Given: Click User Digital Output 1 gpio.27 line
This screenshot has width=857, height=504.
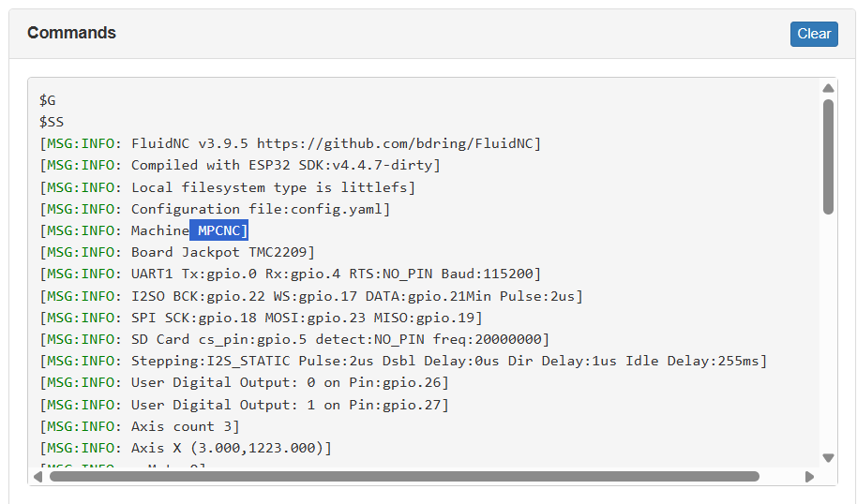Looking at the screenshot, I should click(244, 405).
